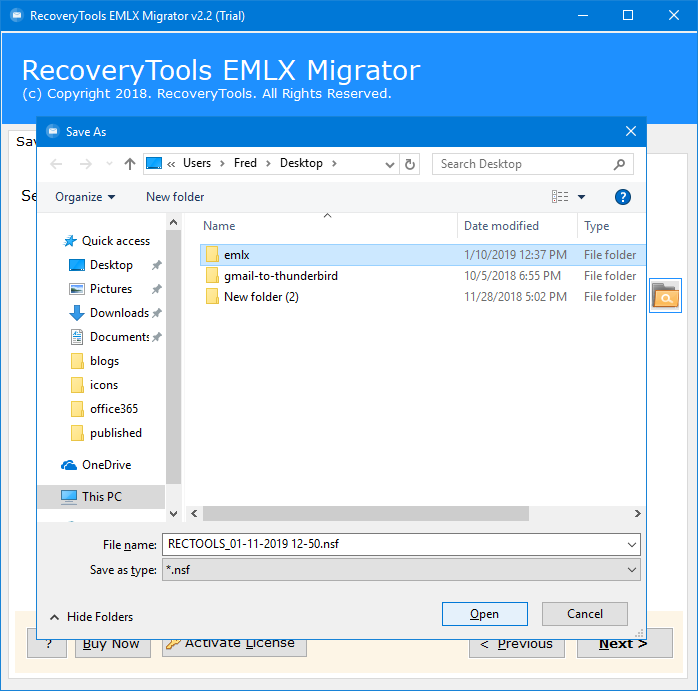Screen dimensions: 698x691
Task: Click New folder (2) folder icon
Action: tap(212, 297)
